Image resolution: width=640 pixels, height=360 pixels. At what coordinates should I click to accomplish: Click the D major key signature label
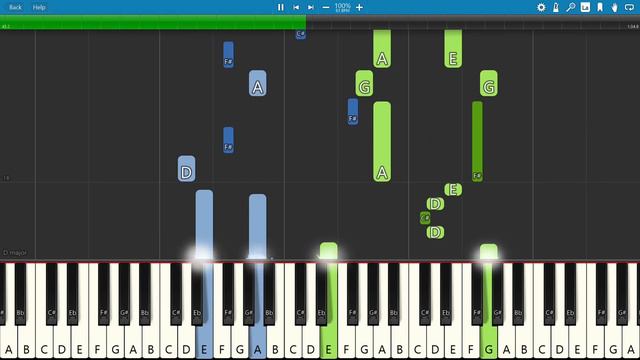tap(15, 253)
